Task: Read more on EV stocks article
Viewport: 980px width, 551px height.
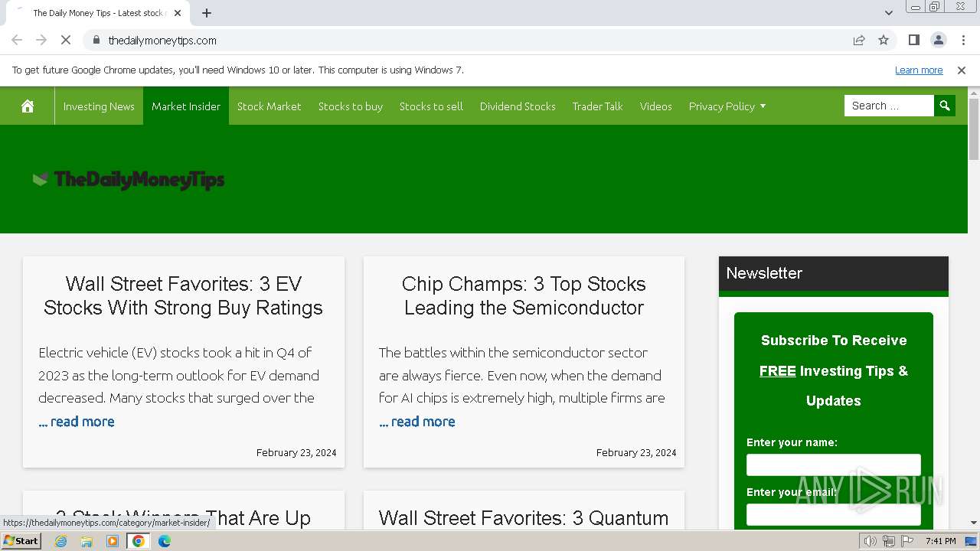Action: pos(77,422)
